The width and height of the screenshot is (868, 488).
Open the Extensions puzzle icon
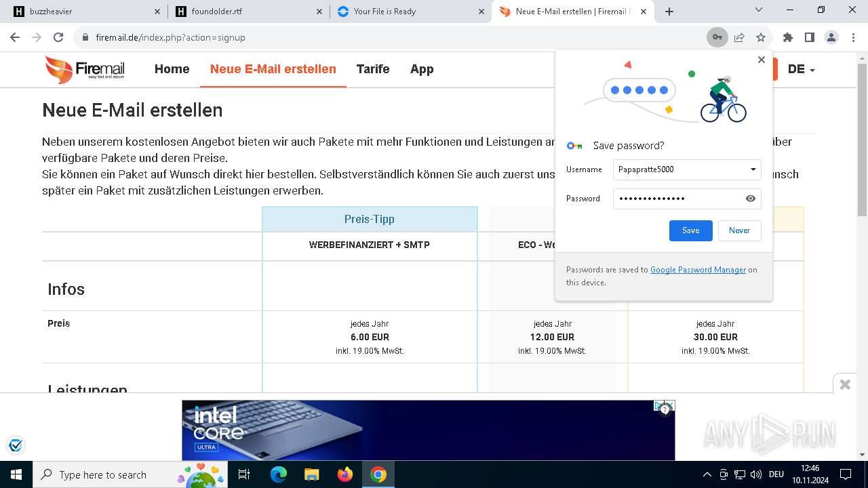pos(787,37)
